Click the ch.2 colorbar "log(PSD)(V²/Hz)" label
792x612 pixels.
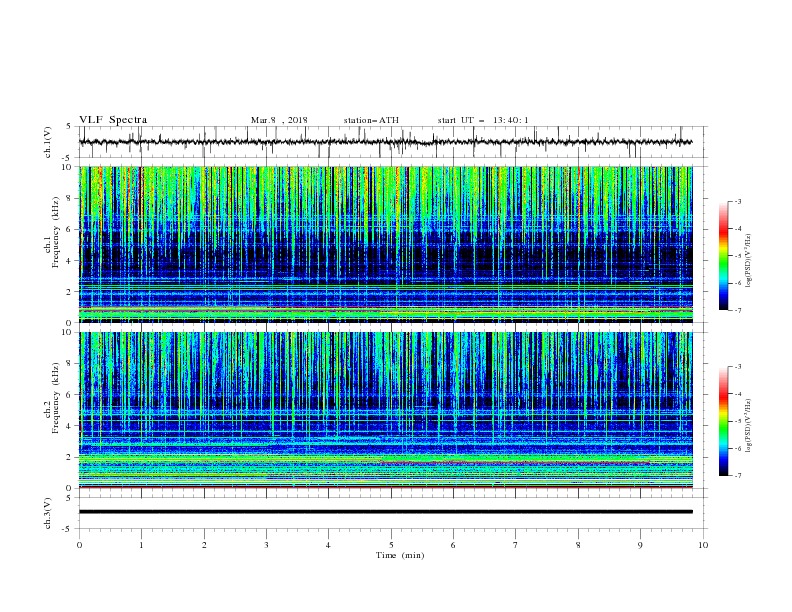748,425
